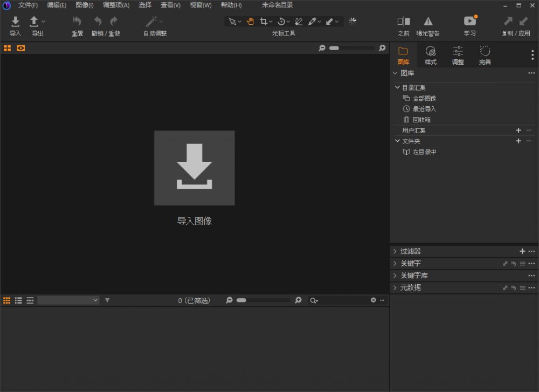Click the viewer zoom-out magnifier

[x=322, y=48]
